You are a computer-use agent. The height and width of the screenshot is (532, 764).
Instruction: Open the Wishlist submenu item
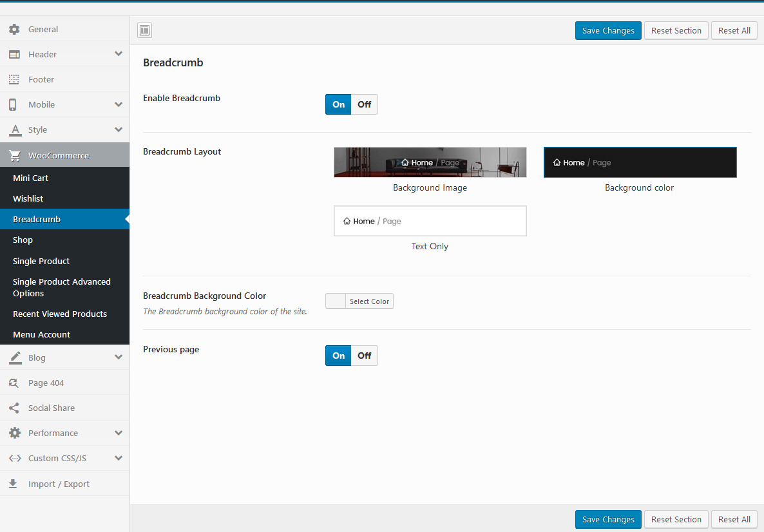[65, 199]
